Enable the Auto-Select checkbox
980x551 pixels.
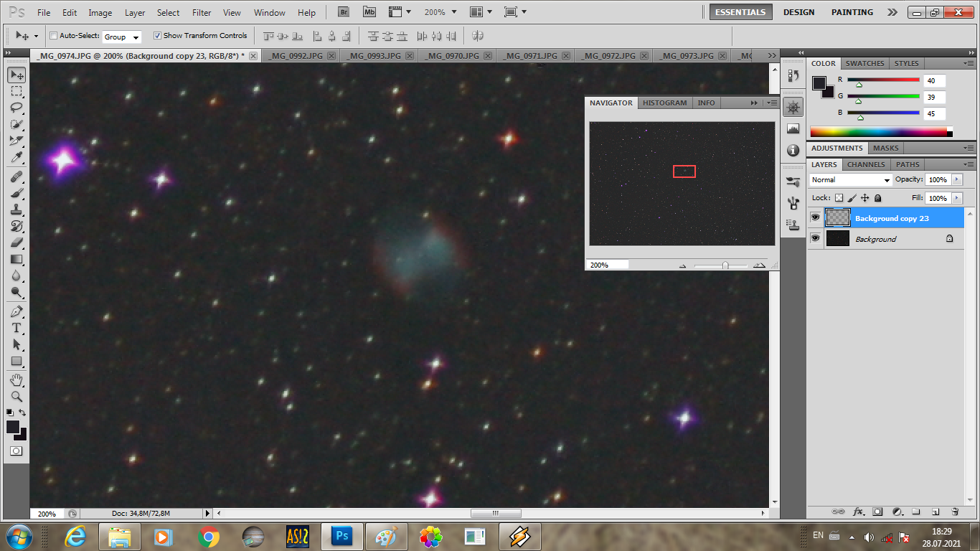click(54, 35)
